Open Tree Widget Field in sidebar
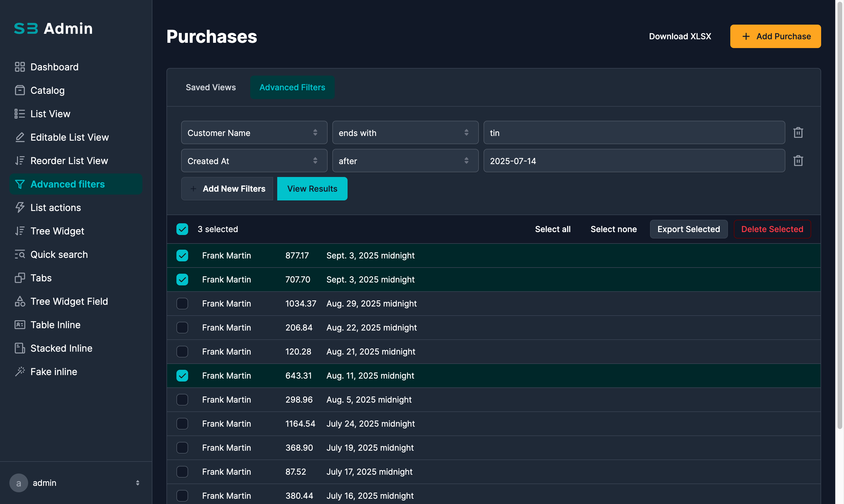This screenshot has width=844, height=504. 69,301
